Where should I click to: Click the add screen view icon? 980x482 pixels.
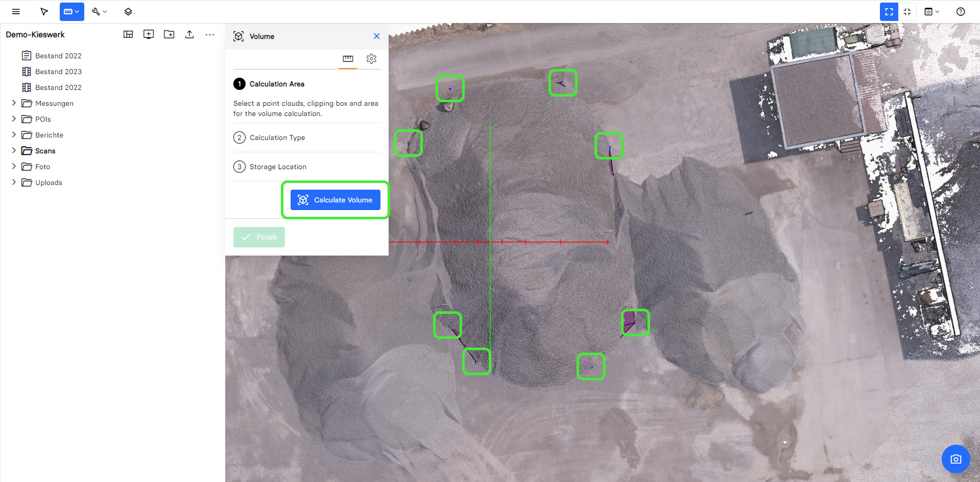coord(149,34)
